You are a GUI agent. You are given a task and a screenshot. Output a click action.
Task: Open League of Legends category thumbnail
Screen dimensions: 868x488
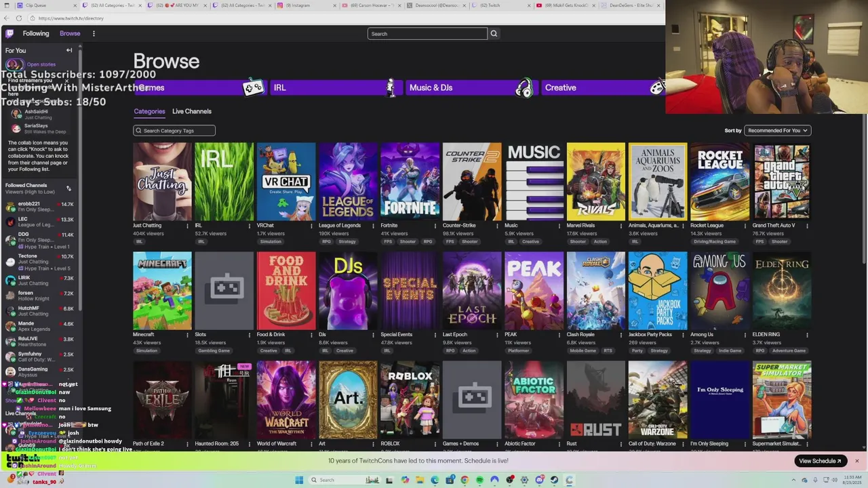coord(348,182)
